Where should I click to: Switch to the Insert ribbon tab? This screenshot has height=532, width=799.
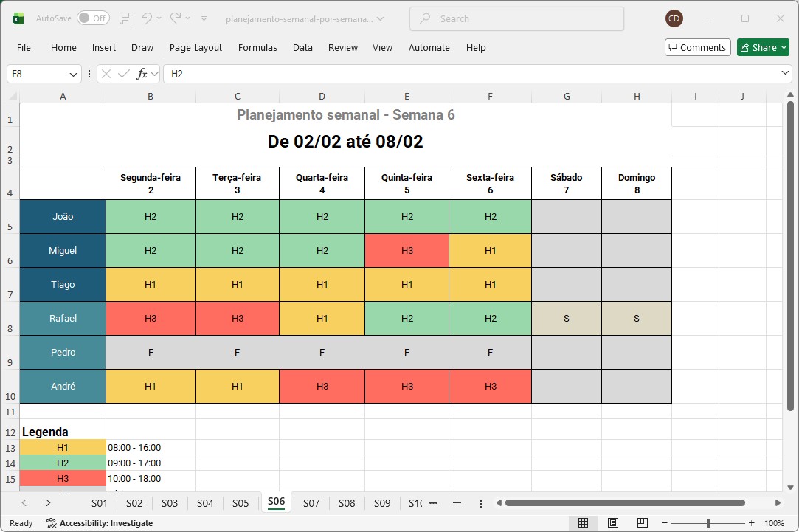[103, 47]
